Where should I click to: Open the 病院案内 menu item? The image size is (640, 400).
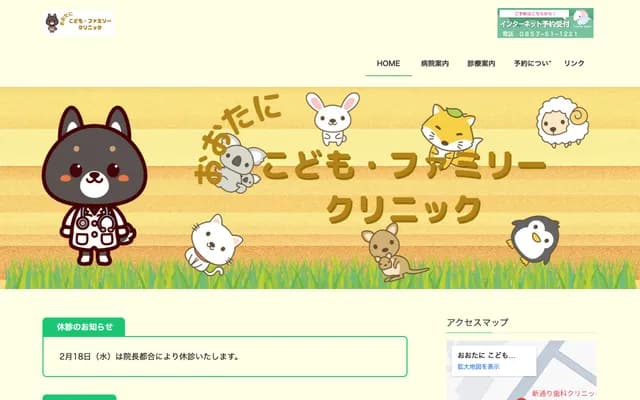[435, 63]
